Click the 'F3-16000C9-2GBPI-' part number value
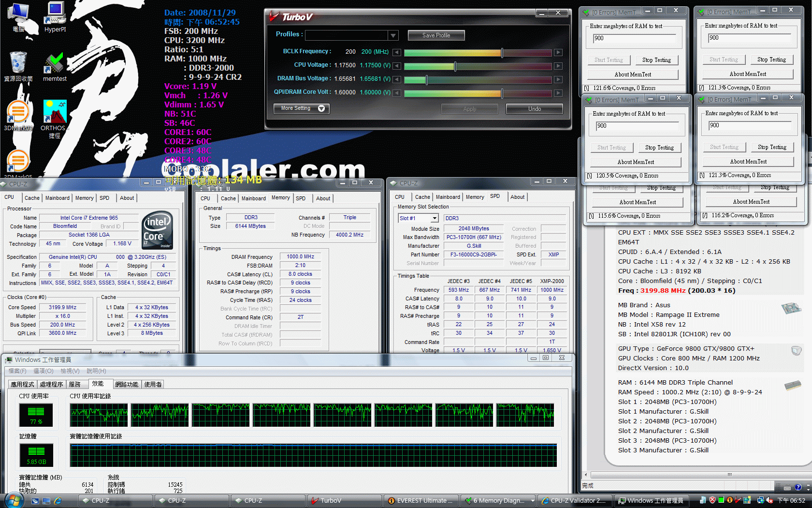The width and height of the screenshot is (812, 508). [x=473, y=254]
